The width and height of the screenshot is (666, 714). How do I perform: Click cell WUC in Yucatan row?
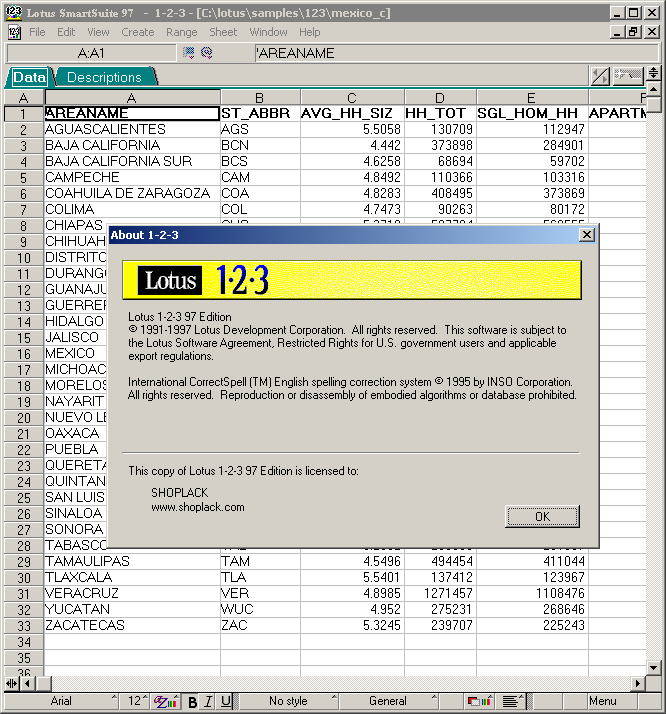point(260,609)
